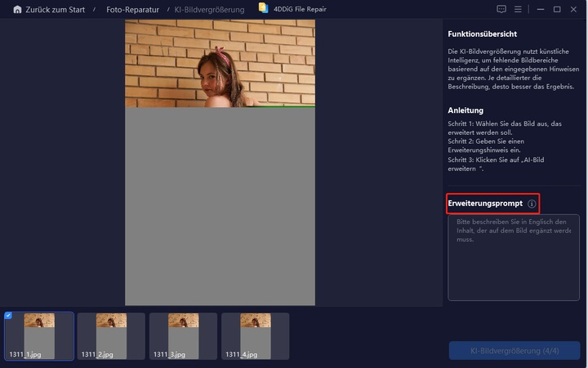
Task: Select thumbnail 1311_3.jpg
Action: [x=183, y=336]
